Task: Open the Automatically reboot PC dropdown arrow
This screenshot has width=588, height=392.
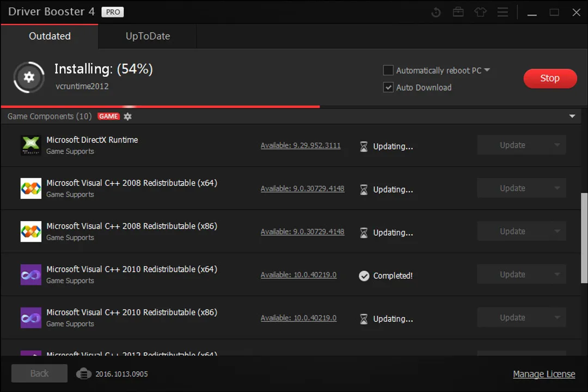Action: pos(487,70)
